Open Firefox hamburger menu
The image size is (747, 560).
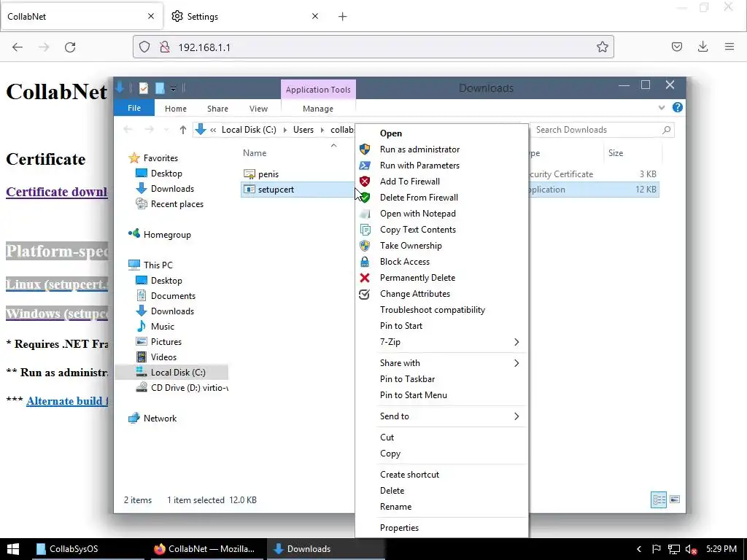click(729, 47)
